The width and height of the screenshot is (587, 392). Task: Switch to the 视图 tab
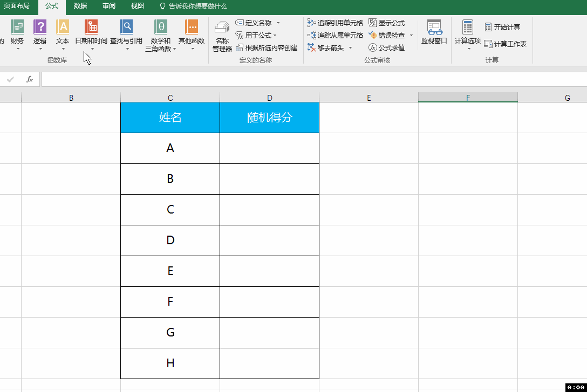pos(138,6)
